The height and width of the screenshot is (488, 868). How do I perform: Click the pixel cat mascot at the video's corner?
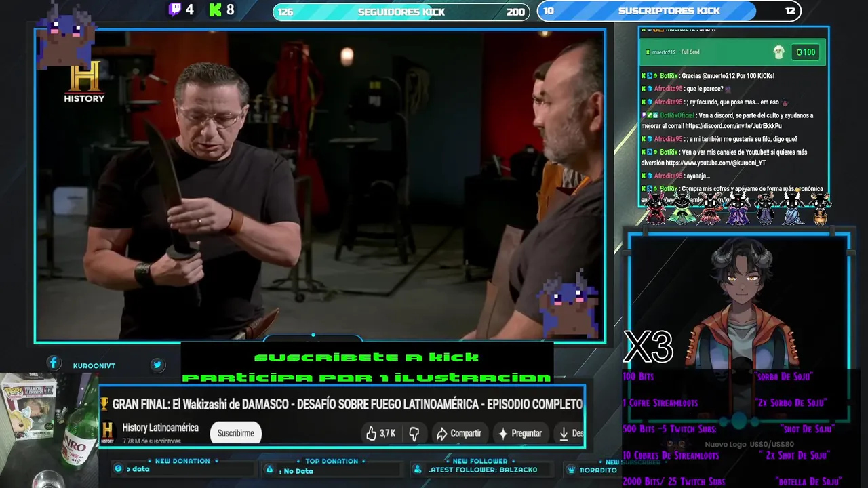[568, 304]
